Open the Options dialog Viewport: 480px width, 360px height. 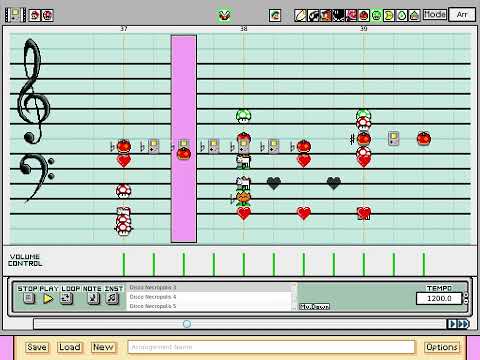pyautogui.click(x=442, y=347)
